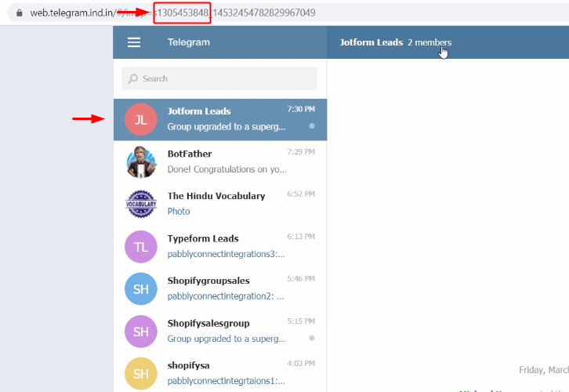Open The Hindu Vocabulary chat
The width and height of the screenshot is (569, 392).
220,204
